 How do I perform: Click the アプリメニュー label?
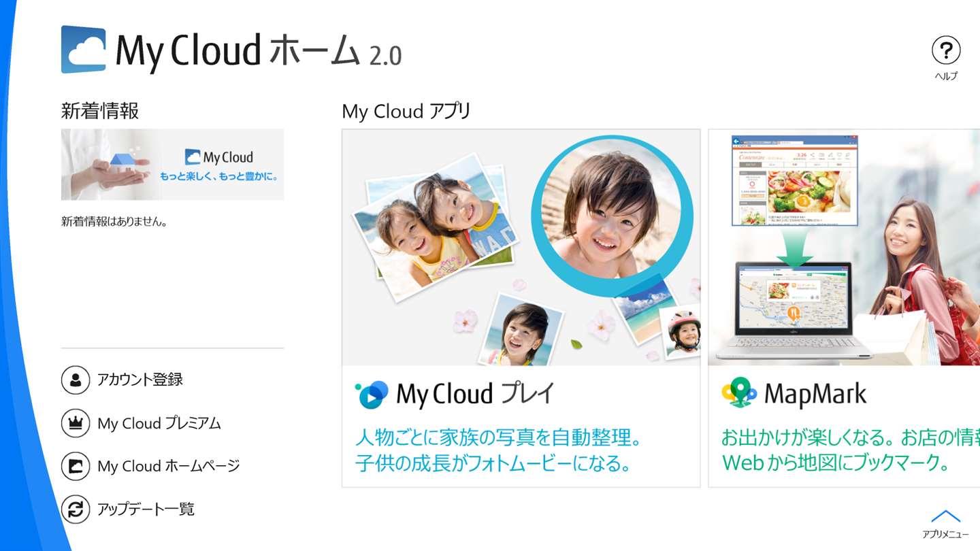(945, 535)
